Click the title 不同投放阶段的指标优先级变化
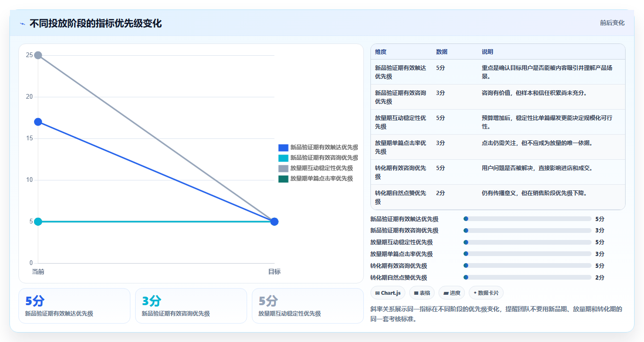This screenshot has width=644, height=342. click(95, 23)
